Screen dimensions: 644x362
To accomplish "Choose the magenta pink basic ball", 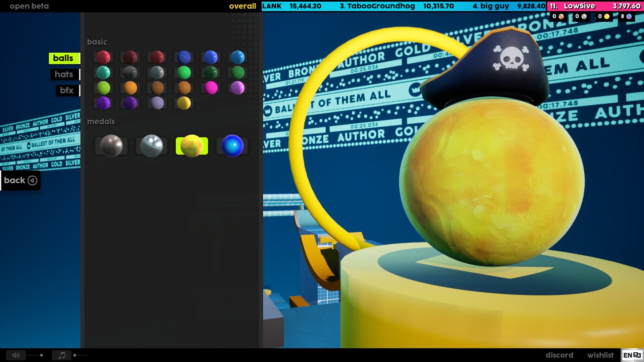I will coord(211,88).
